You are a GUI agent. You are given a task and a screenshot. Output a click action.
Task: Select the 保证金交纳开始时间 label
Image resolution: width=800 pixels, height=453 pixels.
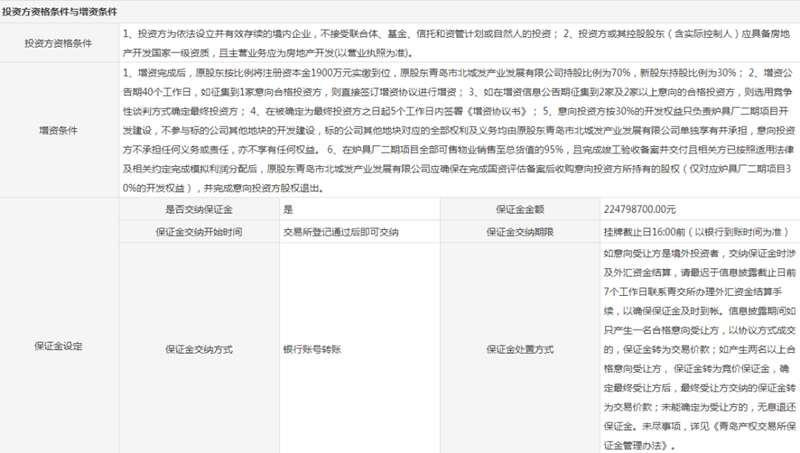tap(199, 231)
